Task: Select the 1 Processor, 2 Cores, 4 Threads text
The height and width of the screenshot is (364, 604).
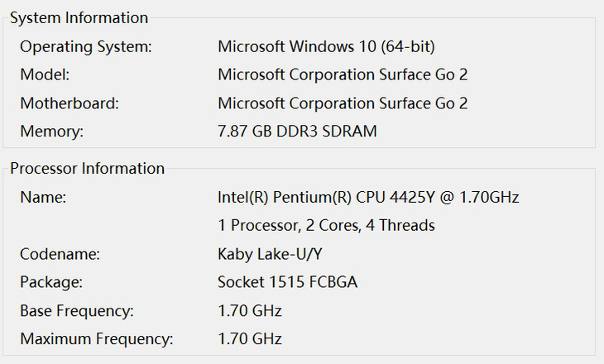Action: [x=326, y=225]
